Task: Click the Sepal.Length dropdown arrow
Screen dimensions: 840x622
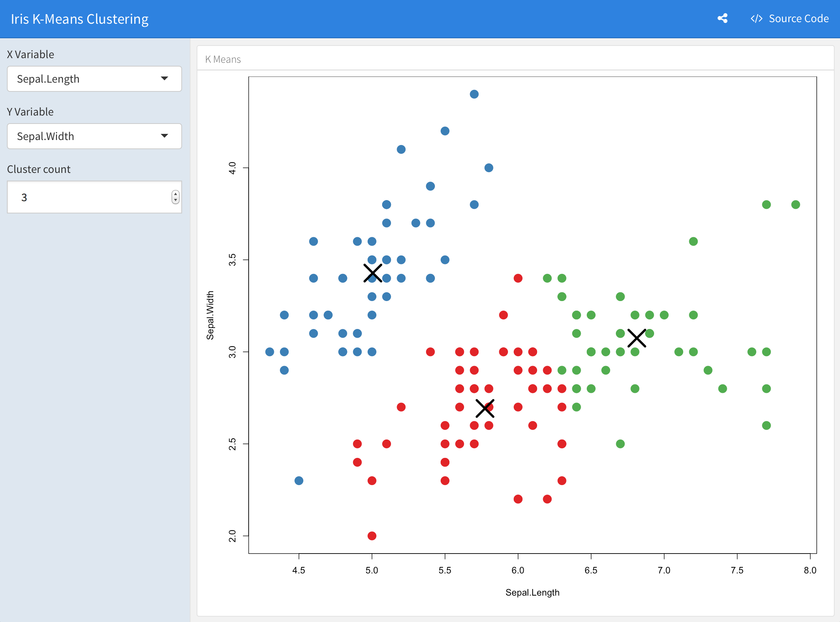Action: (164, 78)
